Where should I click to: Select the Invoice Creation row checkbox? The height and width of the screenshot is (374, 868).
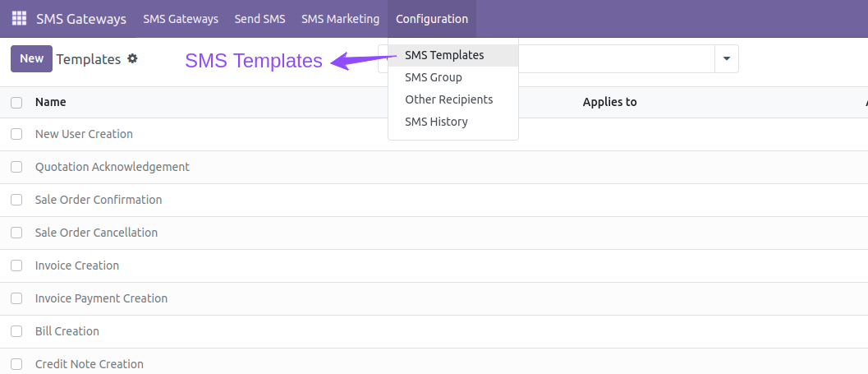[16, 265]
